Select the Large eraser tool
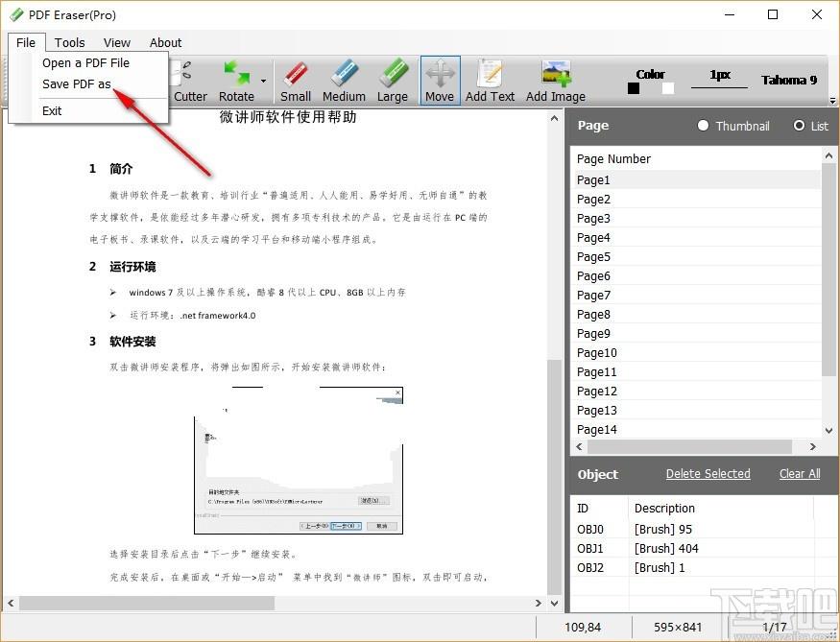The height and width of the screenshot is (642, 840). pos(392,81)
